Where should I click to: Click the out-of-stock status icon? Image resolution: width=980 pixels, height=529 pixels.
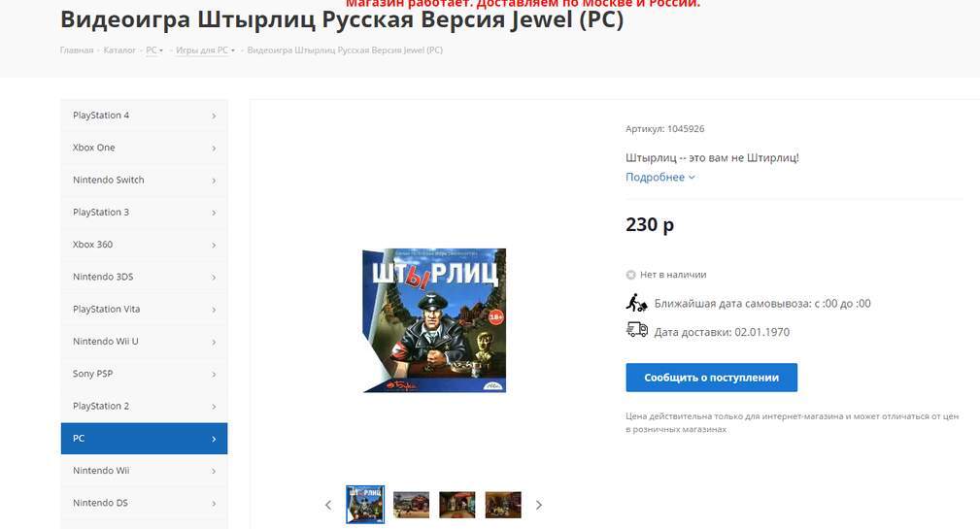630,275
